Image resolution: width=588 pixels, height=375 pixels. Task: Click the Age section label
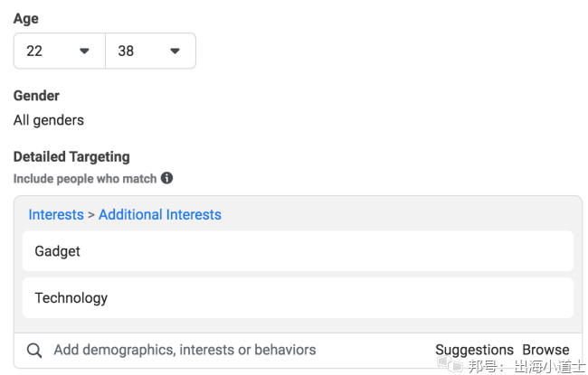26,19
